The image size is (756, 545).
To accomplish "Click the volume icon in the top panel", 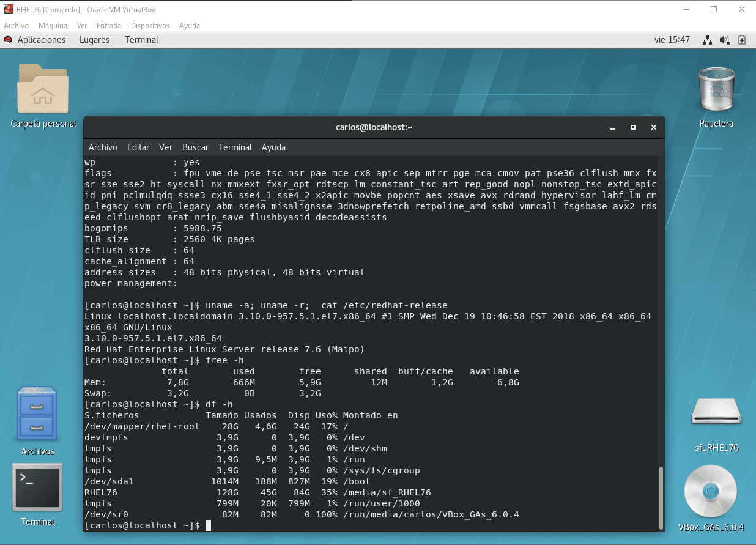I will 725,40.
